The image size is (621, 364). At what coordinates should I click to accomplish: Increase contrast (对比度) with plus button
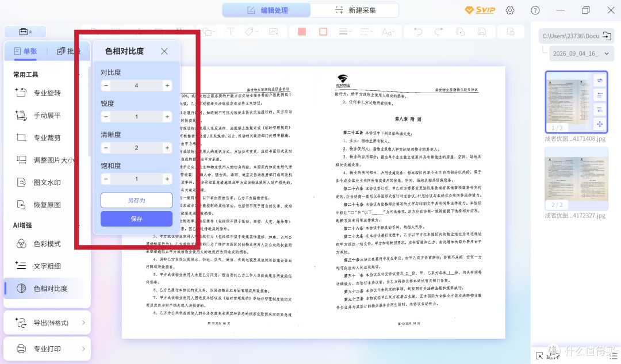coord(167,86)
